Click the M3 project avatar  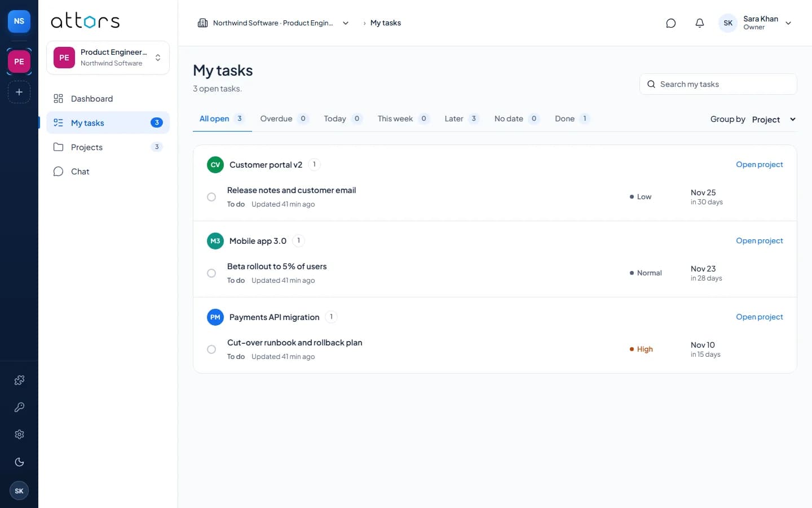coord(215,241)
